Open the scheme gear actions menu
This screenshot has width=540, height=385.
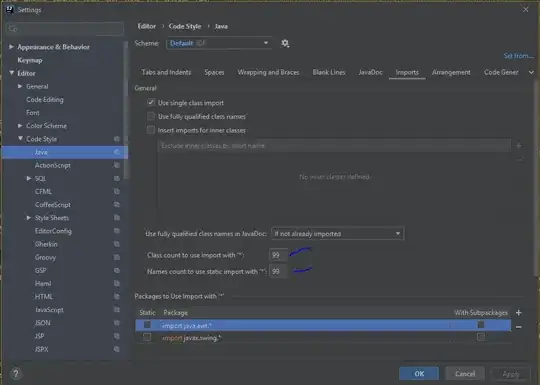tap(285, 43)
